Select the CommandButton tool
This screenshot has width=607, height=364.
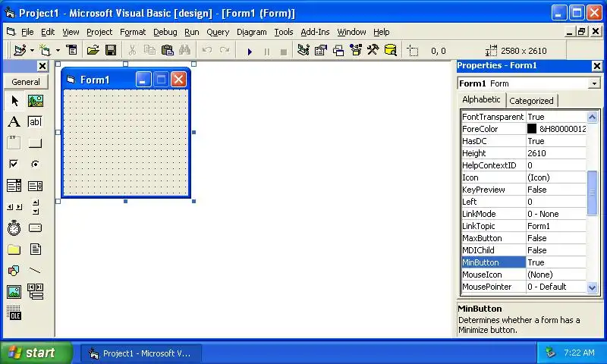(x=35, y=143)
